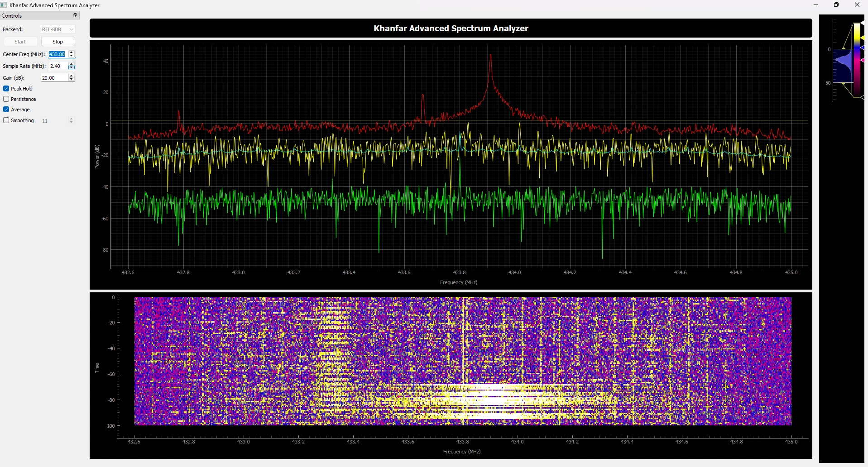868x467 pixels.
Task: Disable the Peak Hold checkbox
Action: coord(6,89)
